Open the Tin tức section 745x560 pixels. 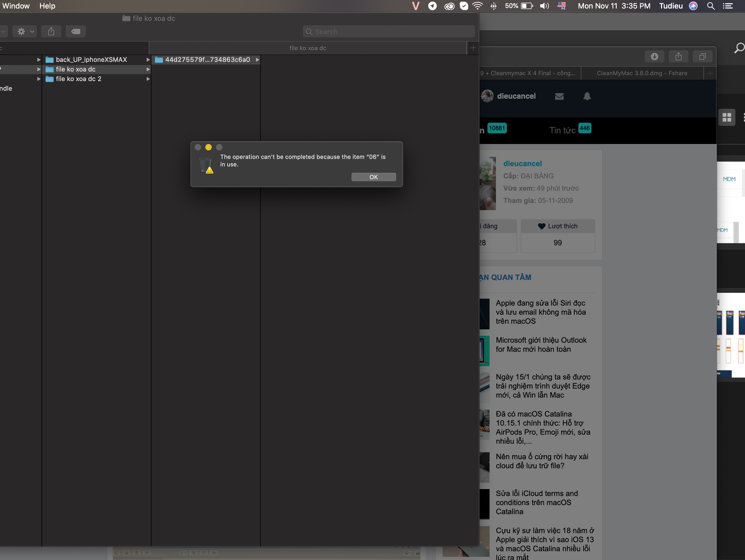[562, 130]
